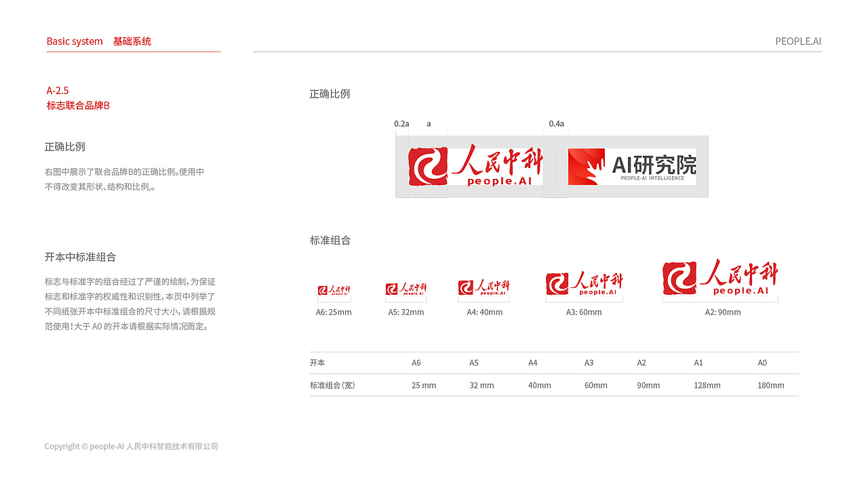Click the '开本中标准组合' heading
Screen dimensions: 868x488
80,258
